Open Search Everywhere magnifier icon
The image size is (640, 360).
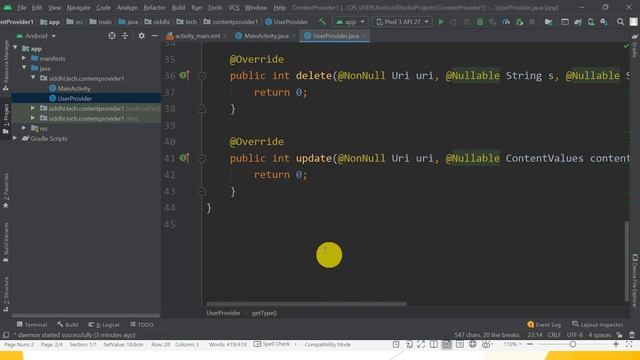coord(620,22)
